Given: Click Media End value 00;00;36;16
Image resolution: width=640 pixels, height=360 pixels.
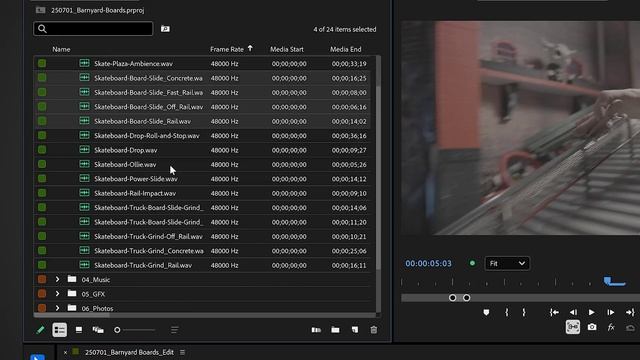Looking at the screenshot, I should 349,136.
